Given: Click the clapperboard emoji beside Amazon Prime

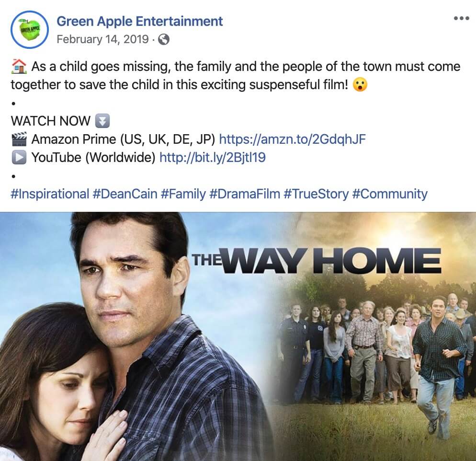Looking at the screenshot, I should 19,139.
